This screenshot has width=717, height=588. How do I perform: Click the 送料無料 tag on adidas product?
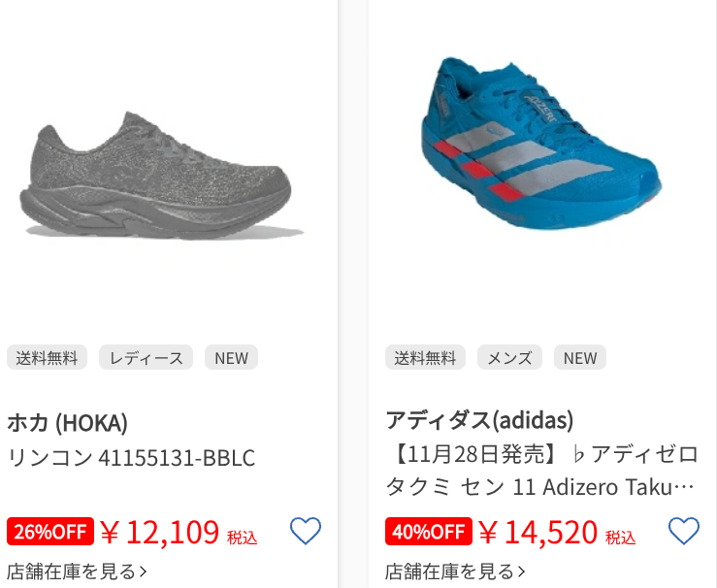point(425,358)
